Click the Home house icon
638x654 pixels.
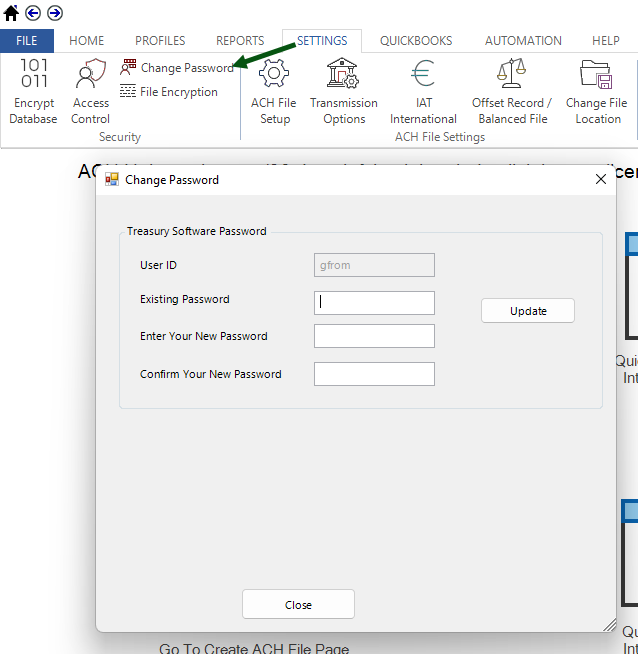tap(11, 13)
